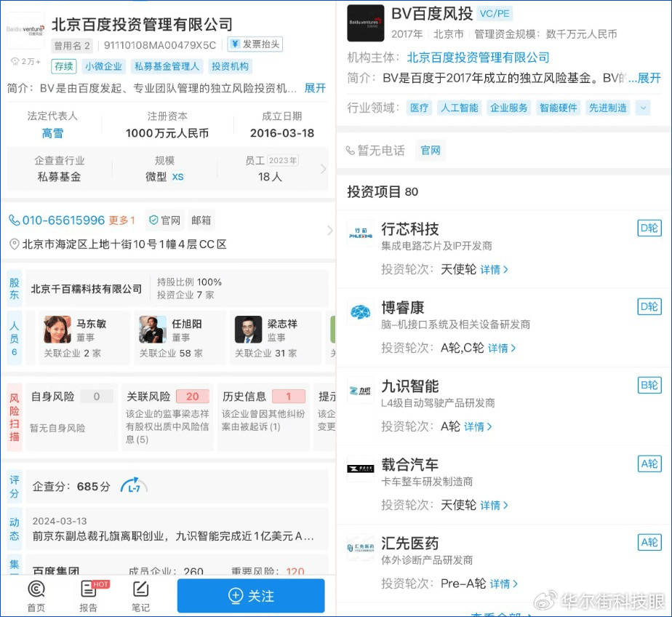Image resolution: width=672 pixels, height=617 pixels.
Task: Click the D轮 badge for 行芯科技
Action: click(649, 228)
